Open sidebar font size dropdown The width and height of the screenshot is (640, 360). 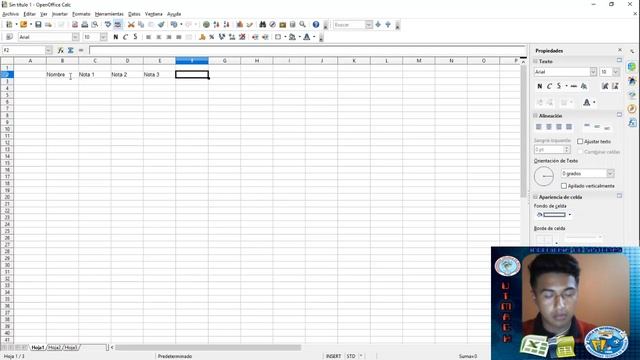616,72
